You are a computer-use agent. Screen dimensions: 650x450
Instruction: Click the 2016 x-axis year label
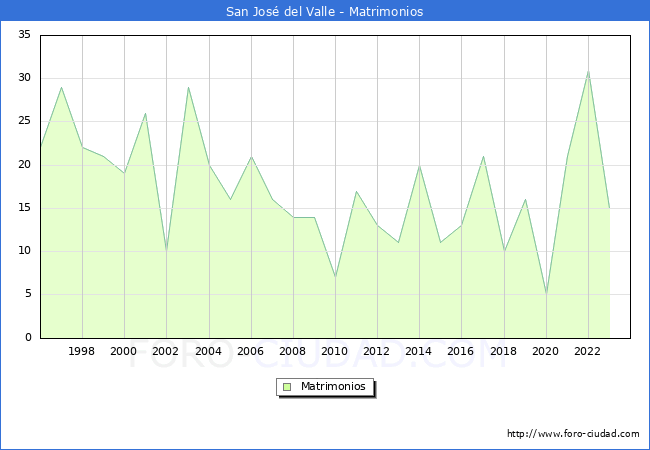click(x=461, y=351)
